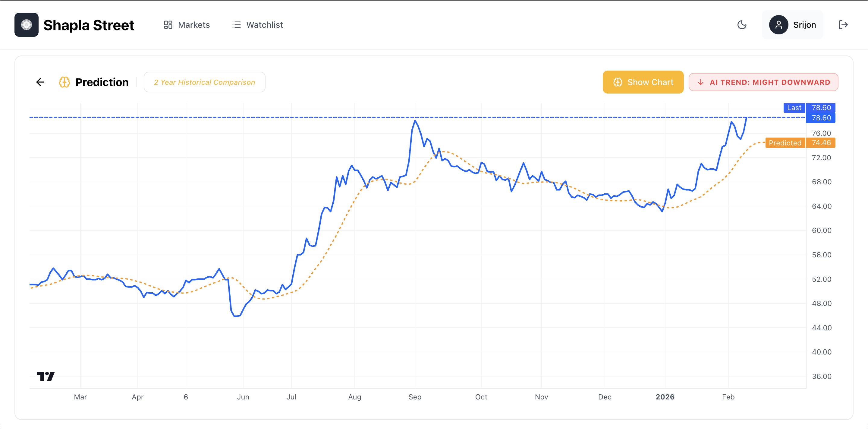Click the Watchlist list icon
This screenshot has height=429, width=868.
coord(237,25)
